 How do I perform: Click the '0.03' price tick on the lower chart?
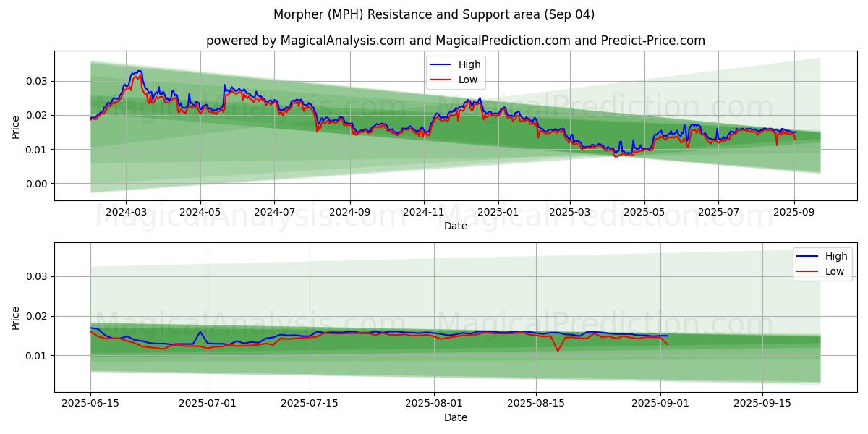point(38,276)
